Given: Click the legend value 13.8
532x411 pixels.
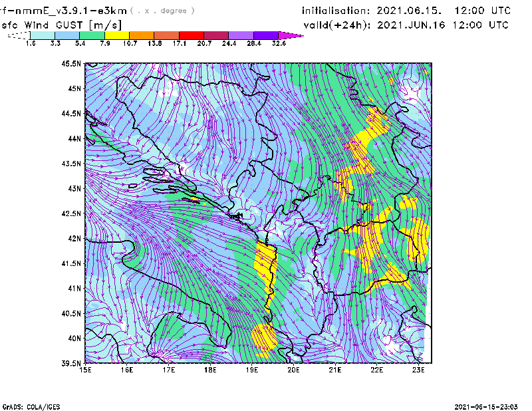Looking at the screenshot, I should coord(155,43).
